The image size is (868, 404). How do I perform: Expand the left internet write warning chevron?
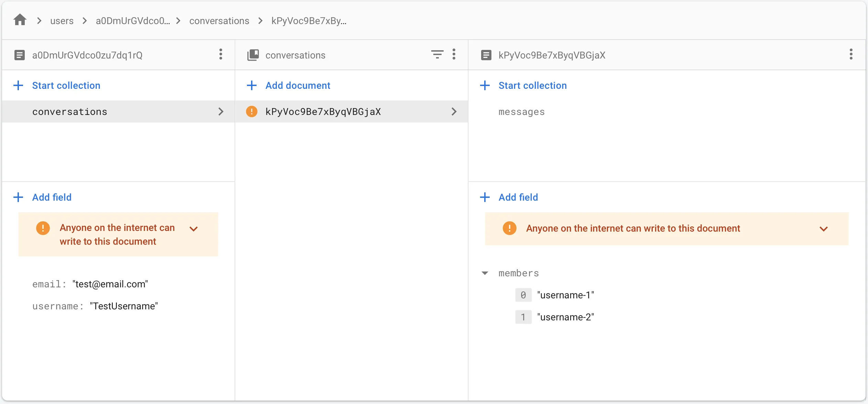[x=194, y=229]
